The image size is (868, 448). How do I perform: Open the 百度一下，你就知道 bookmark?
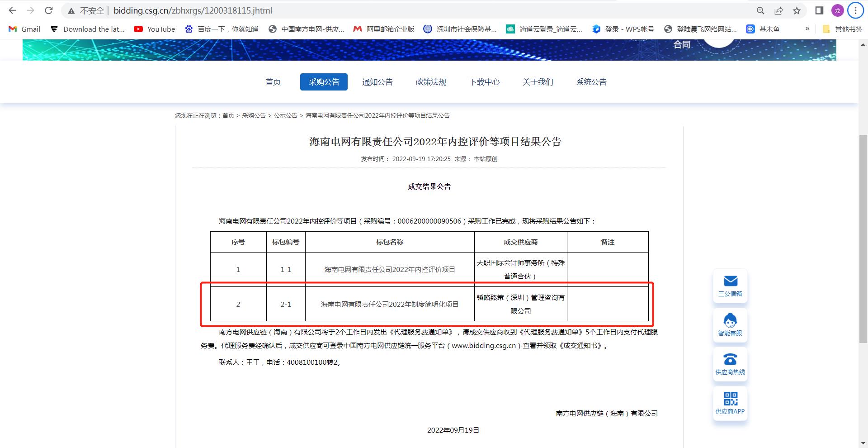(x=222, y=29)
